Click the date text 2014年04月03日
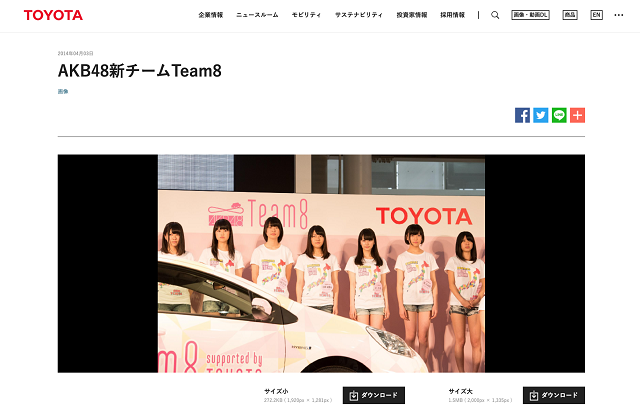Screen dimensions: 640x416 (76, 53)
